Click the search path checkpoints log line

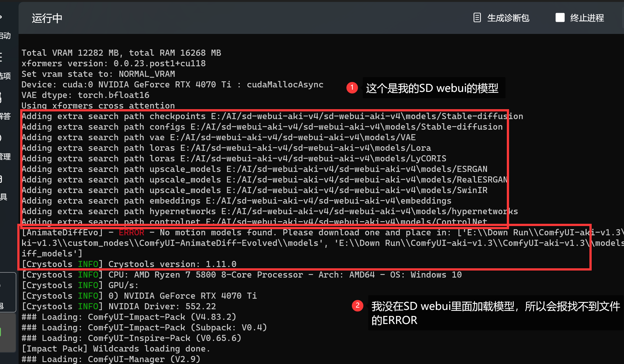(272, 116)
